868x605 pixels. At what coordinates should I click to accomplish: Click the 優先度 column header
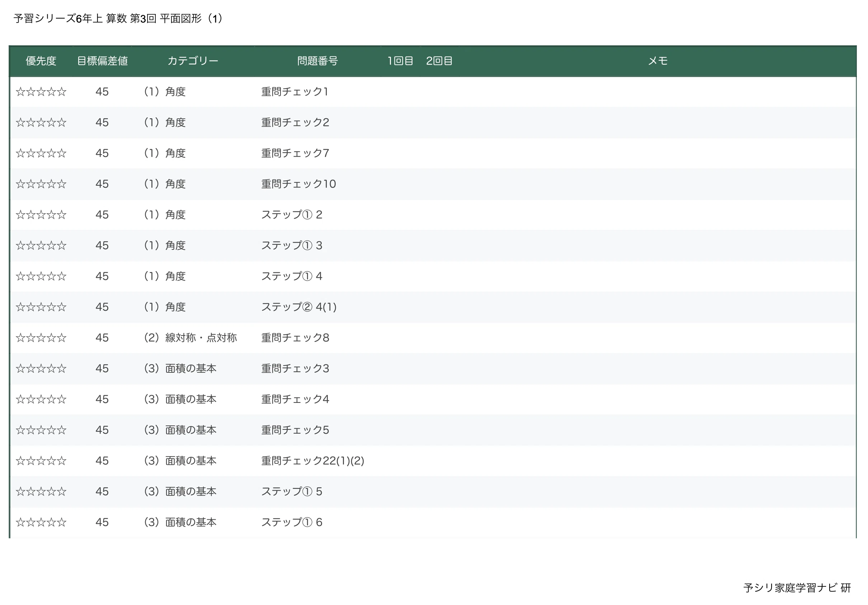tap(41, 61)
